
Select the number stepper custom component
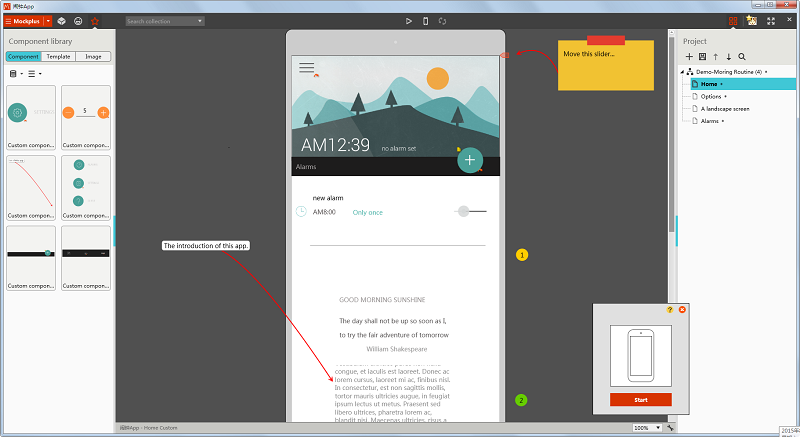click(86, 118)
